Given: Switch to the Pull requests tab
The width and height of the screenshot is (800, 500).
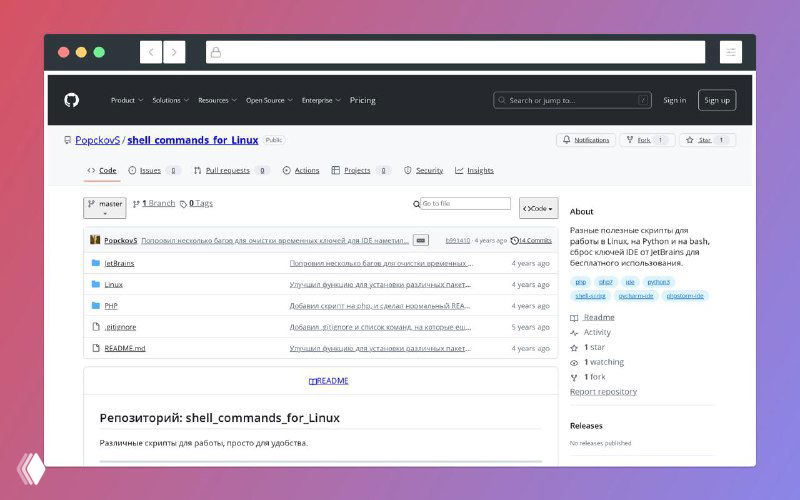Looking at the screenshot, I should coord(227,170).
